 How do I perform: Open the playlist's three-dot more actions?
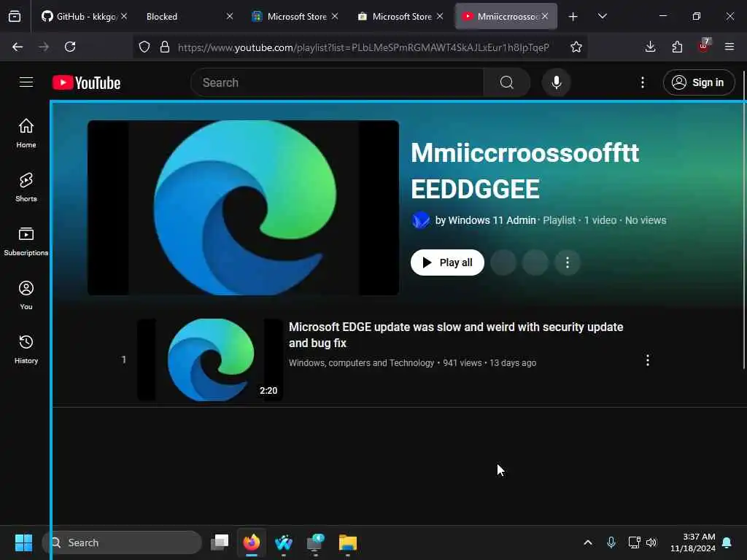pyautogui.click(x=567, y=262)
